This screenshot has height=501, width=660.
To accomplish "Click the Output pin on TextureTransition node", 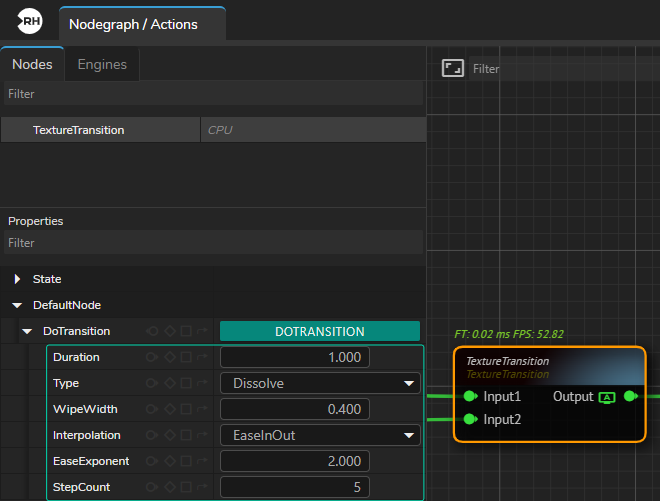I will 631,396.
